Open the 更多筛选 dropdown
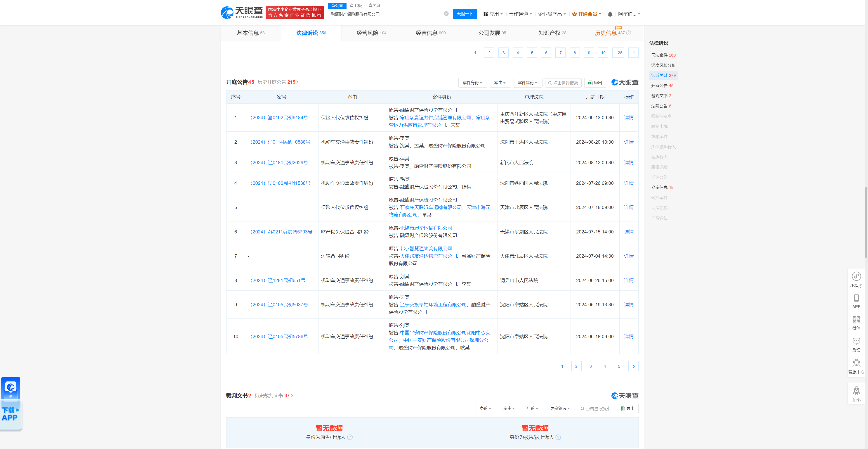 point(560,409)
